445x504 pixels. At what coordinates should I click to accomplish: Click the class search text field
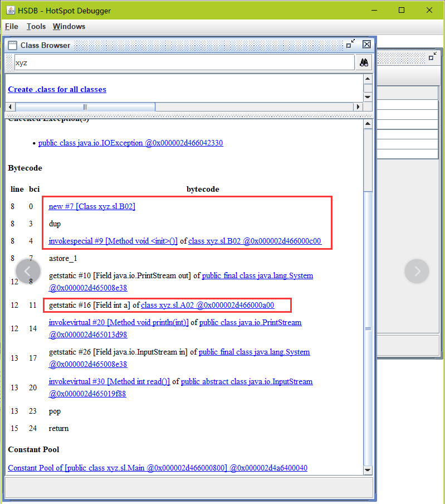coord(183,63)
